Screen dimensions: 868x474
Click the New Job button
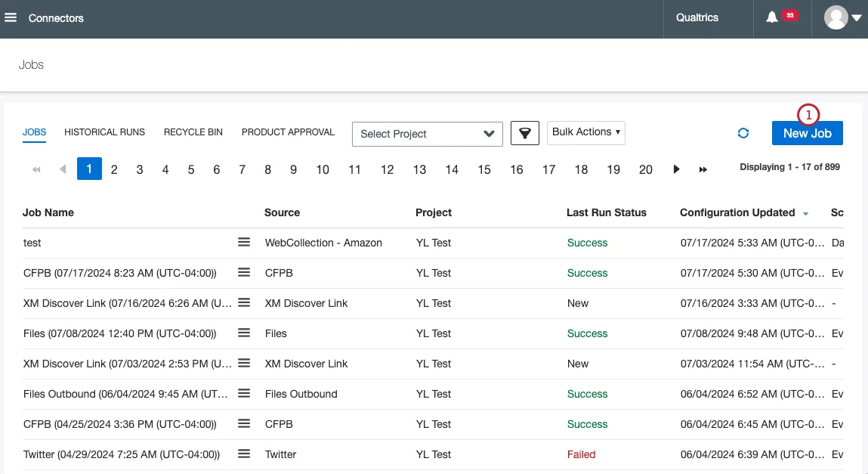[x=807, y=133]
